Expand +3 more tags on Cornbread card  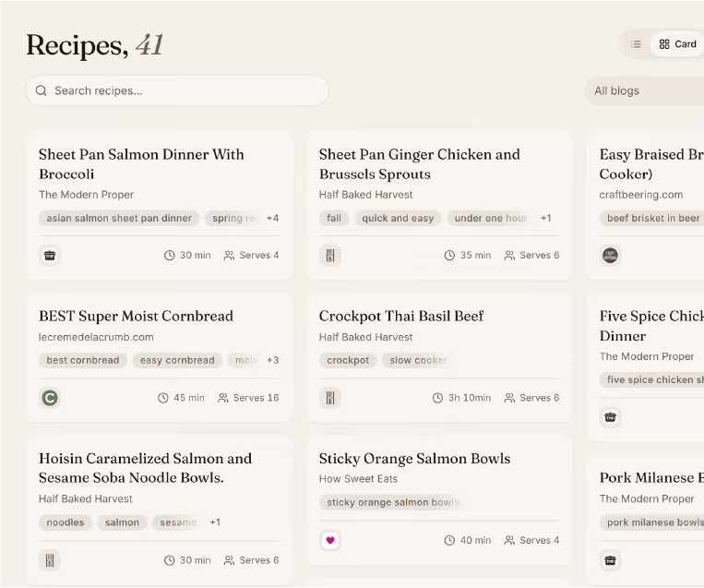pos(272,360)
